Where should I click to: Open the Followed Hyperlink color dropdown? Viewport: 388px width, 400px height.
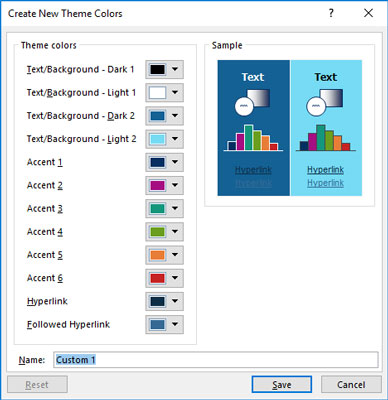click(164, 324)
